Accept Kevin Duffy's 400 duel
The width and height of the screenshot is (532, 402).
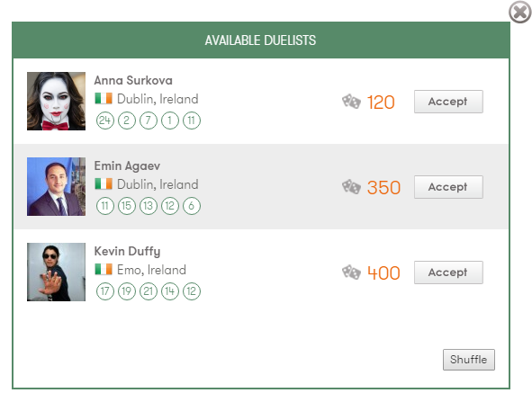[x=448, y=272]
